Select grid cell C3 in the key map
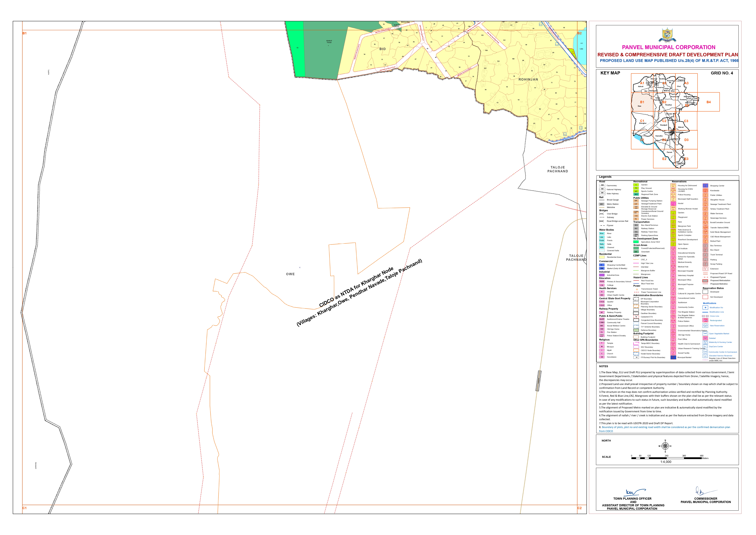 686,121
